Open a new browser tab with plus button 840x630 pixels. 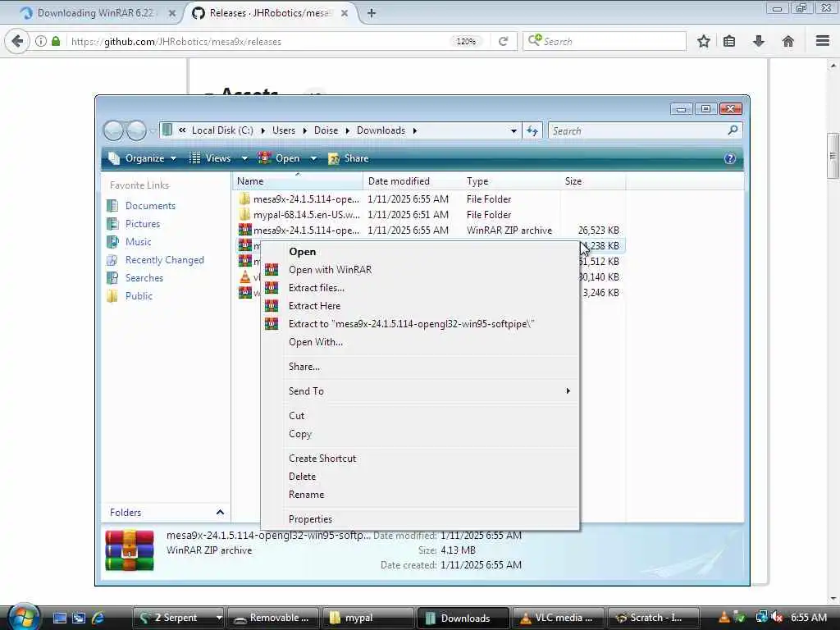click(x=372, y=13)
